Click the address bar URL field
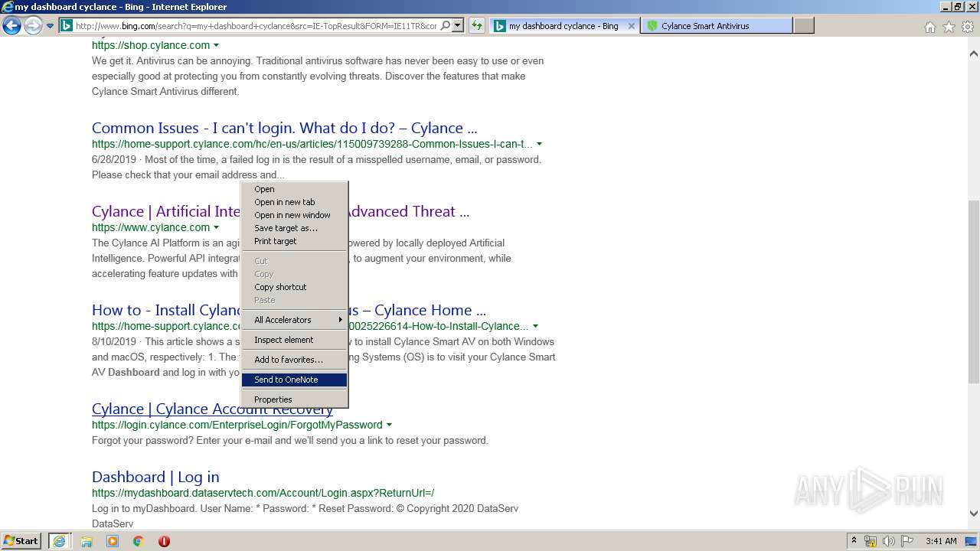 point(256,26)
